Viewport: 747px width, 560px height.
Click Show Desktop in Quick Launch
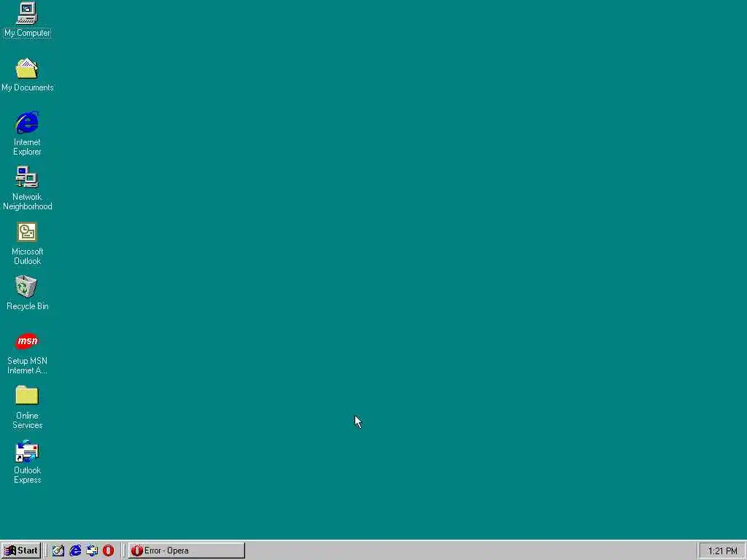(58, 551)
